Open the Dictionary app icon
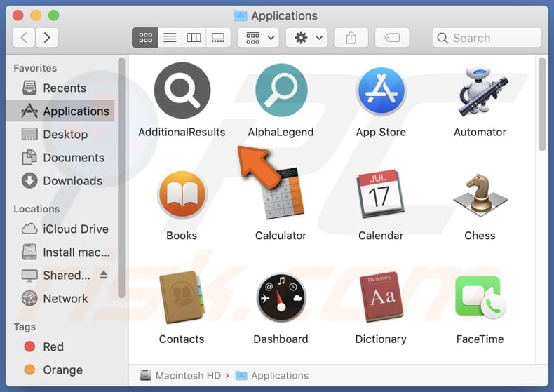 tap(381, 297)
